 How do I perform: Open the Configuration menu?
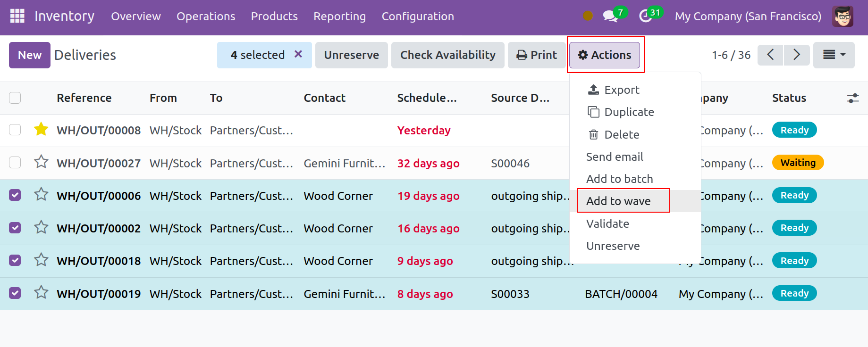[418, 17]
